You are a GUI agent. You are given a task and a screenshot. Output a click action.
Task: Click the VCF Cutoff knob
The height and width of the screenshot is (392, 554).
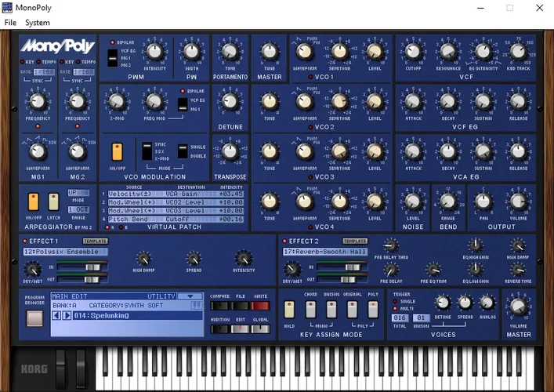(x=413, y=52)
